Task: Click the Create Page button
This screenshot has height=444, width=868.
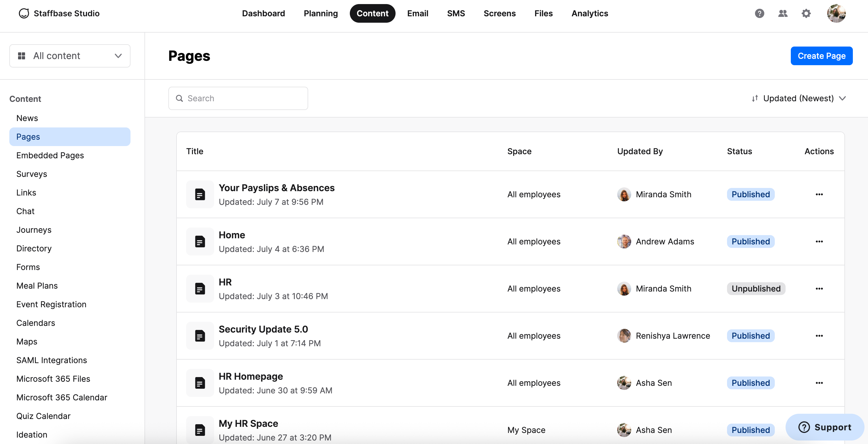Action: pyautogui.click(x=821, y=56)
